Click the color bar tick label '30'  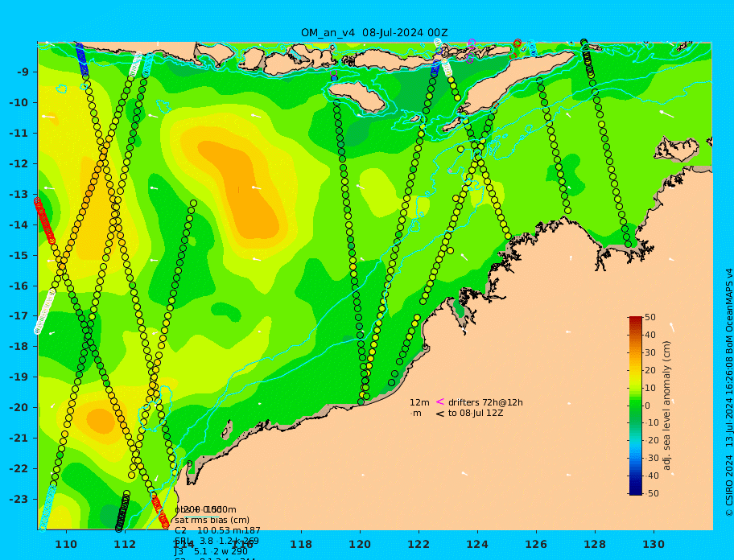click(x=650, y=352)
